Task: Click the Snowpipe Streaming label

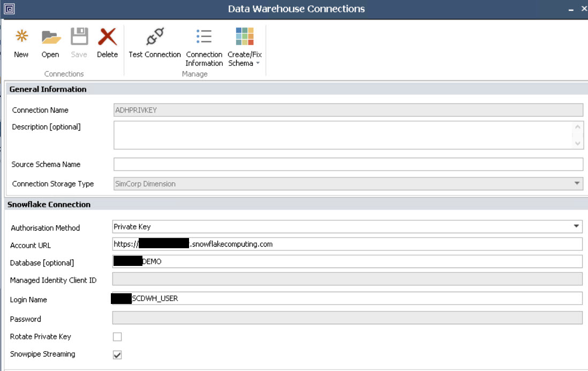Action: click(42, 354)
